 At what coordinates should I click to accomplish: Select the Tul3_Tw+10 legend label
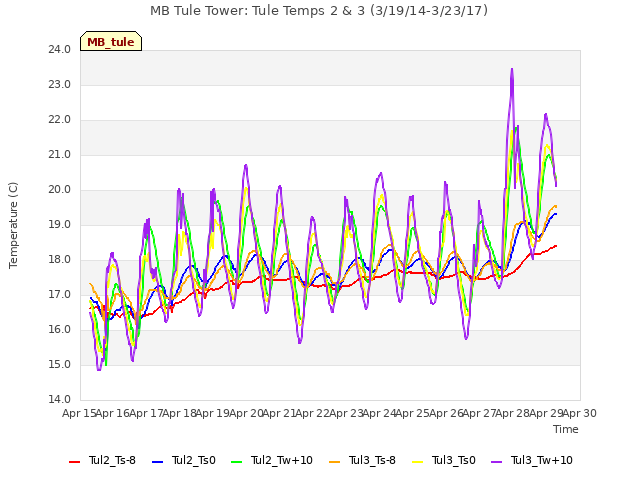point(542,460)
